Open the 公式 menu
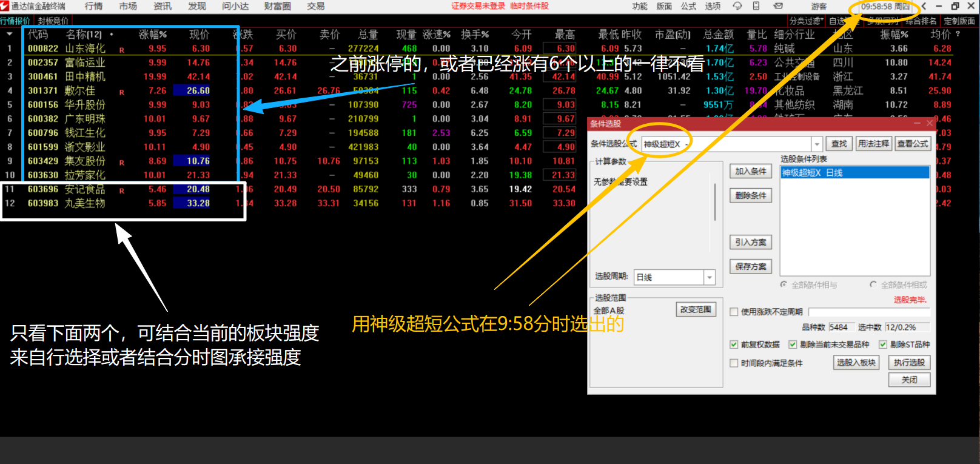The image size is (980, 464). (x=688, y=6)
